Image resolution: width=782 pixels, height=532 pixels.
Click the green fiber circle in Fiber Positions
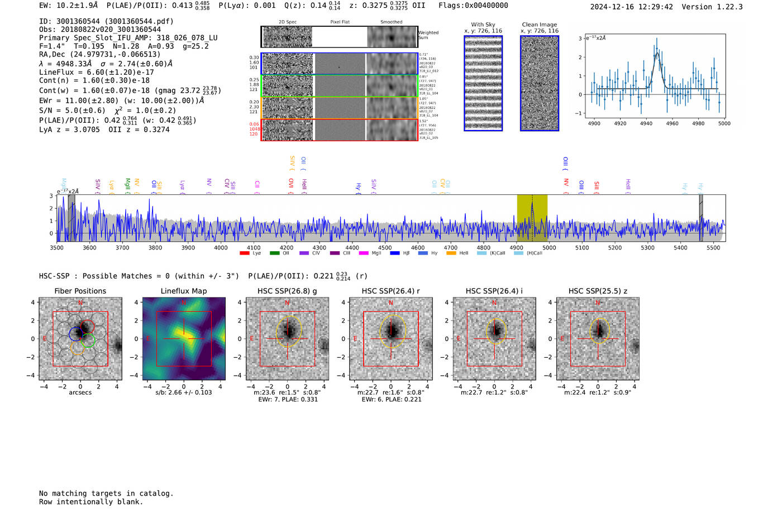(x=89, y=341)
